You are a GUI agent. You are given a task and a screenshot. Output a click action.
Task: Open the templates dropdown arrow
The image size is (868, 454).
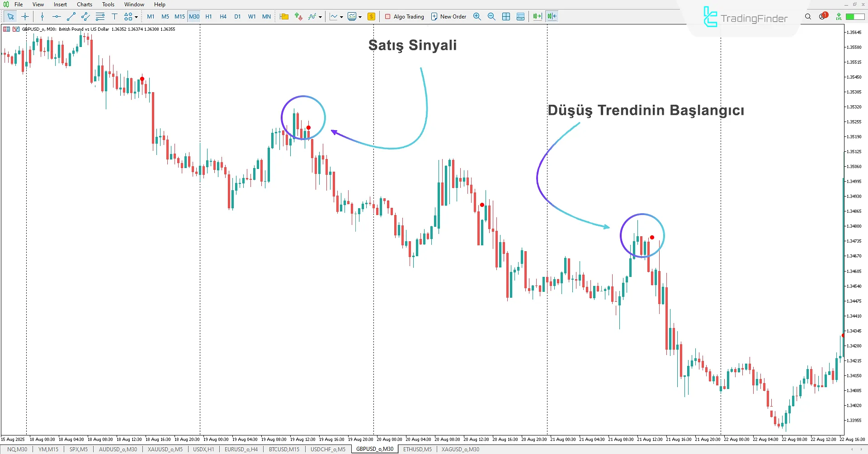tap(360, 17)
